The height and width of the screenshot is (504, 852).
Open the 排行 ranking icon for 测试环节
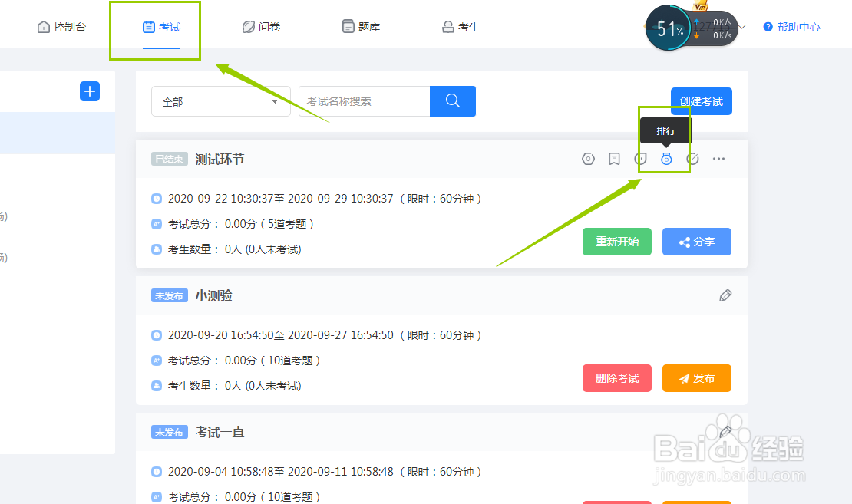click(x=665, y=159)
